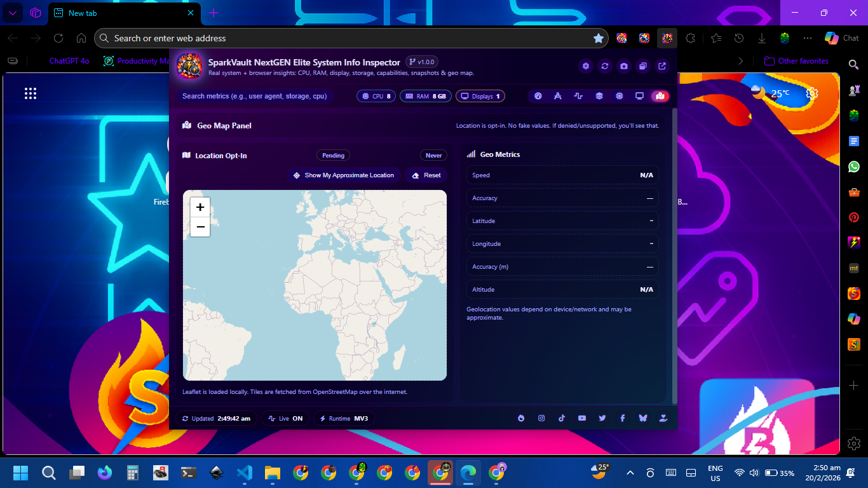The image size is (868, 488).
Task: Click the Facebook icon in footer
Action: [x=623, y=418]
